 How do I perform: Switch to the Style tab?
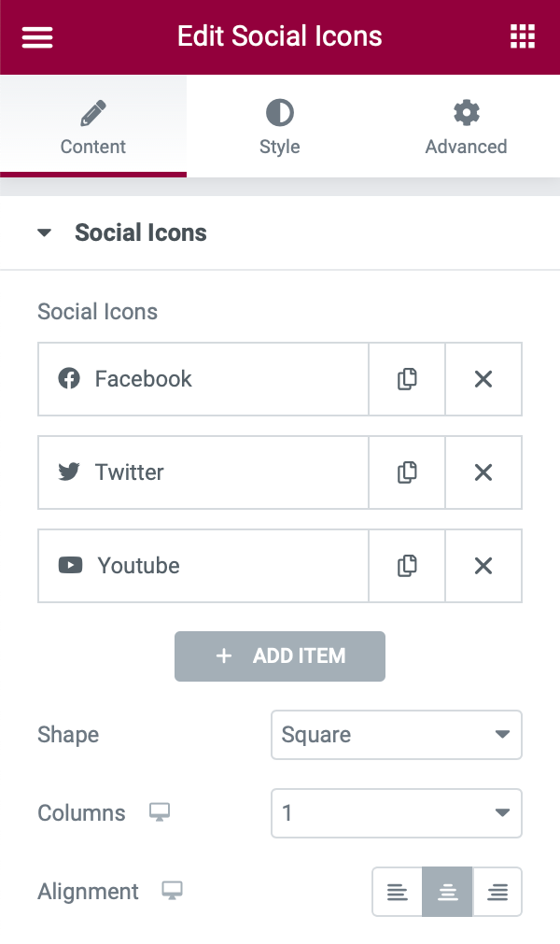point(279,127)
